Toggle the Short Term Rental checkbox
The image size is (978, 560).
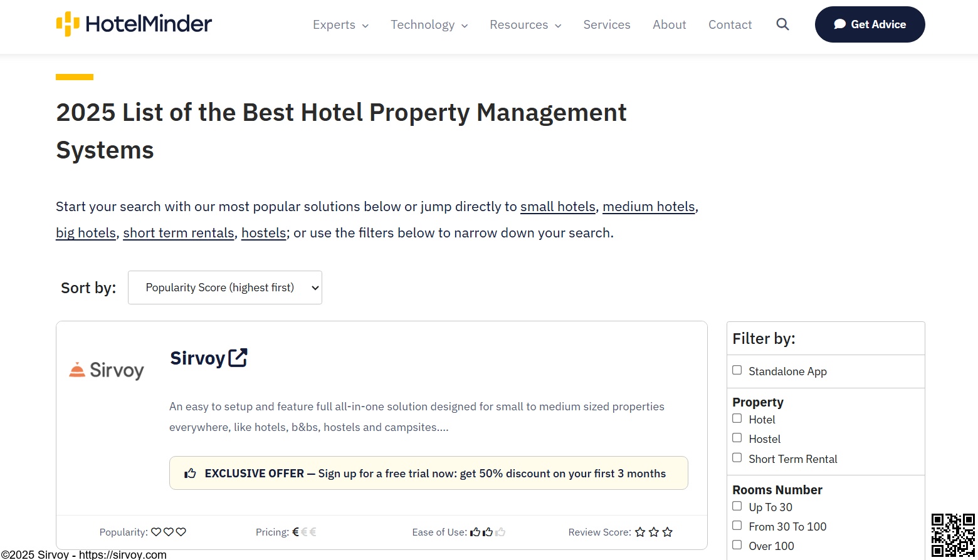pyautogui.click(x=737, y=458)
